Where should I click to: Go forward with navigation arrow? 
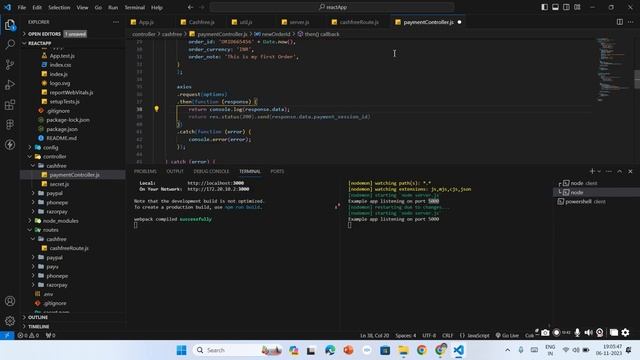pos(202,7)
